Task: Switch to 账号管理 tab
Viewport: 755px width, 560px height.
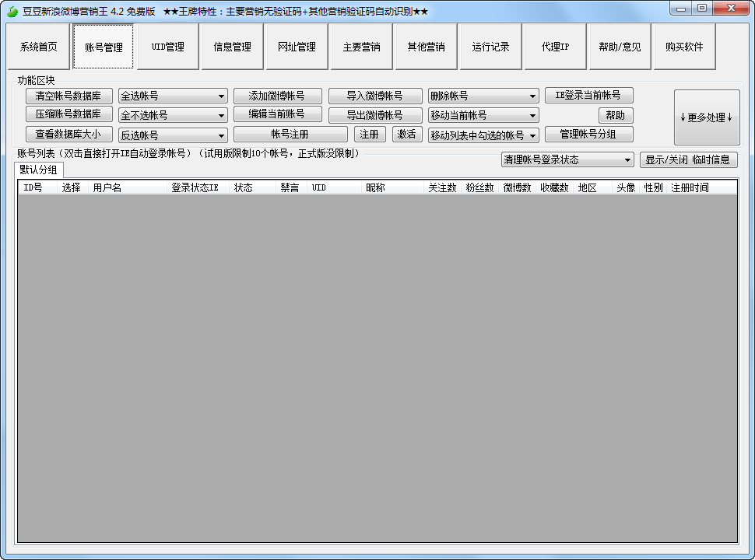Action: (x=103, y=47)
